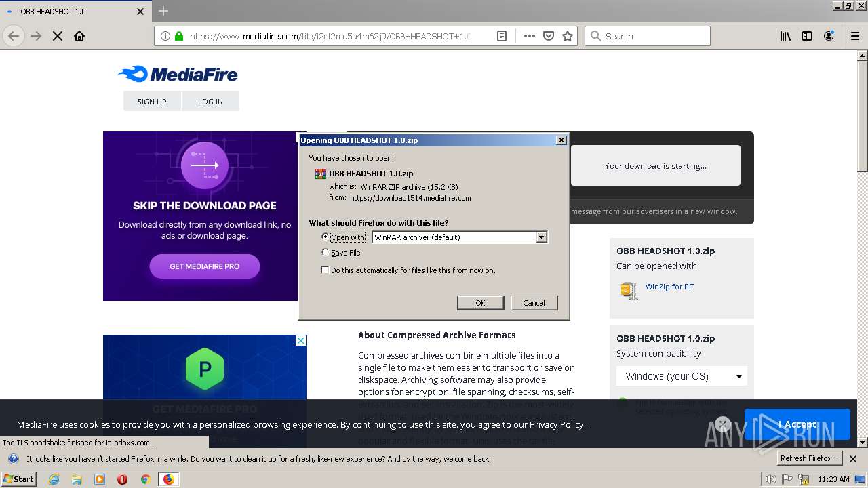Open the file explorer taskbar icon
Screen dimensions: 868x488
[x=77, y=479]
